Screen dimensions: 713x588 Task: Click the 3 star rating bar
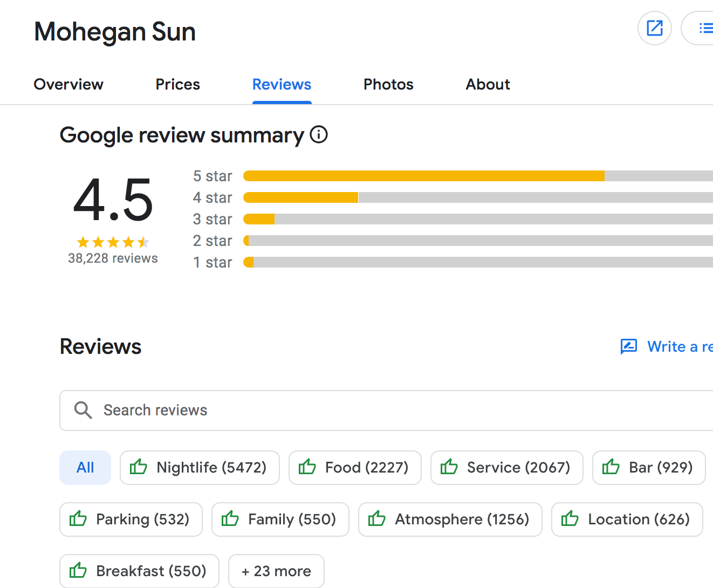(x=478, y=219)
